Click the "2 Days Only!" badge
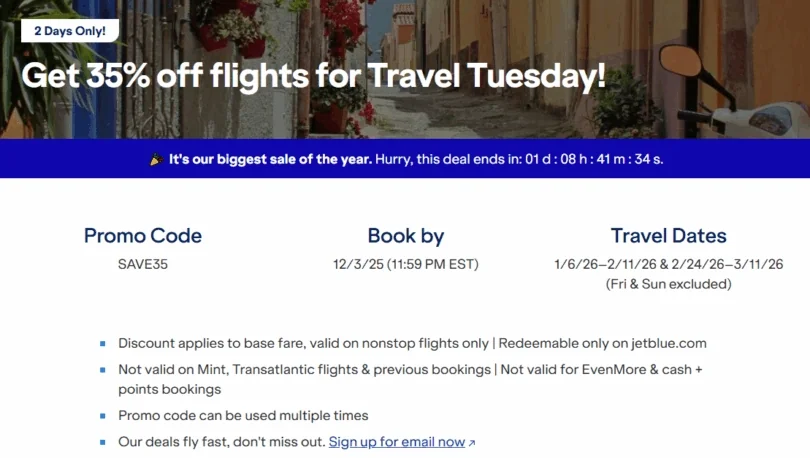Viewport: 810px width, 458px height. [70, 31]
